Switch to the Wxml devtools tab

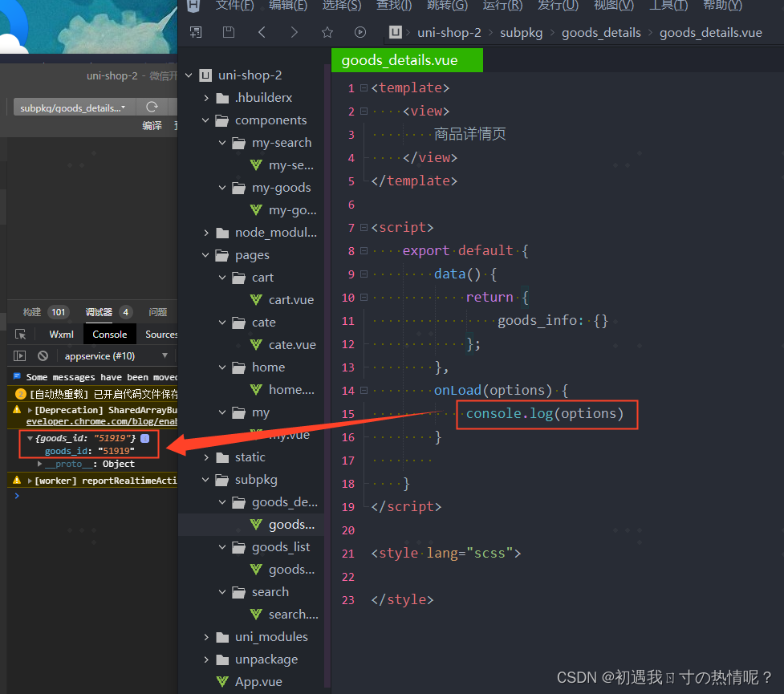coord(62,335)
